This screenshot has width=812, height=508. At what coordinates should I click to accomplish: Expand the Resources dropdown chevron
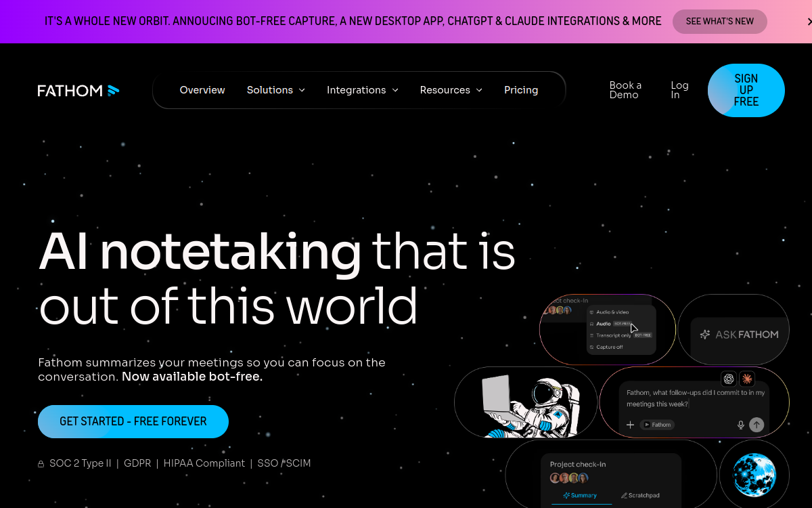(x=479, y=90)
